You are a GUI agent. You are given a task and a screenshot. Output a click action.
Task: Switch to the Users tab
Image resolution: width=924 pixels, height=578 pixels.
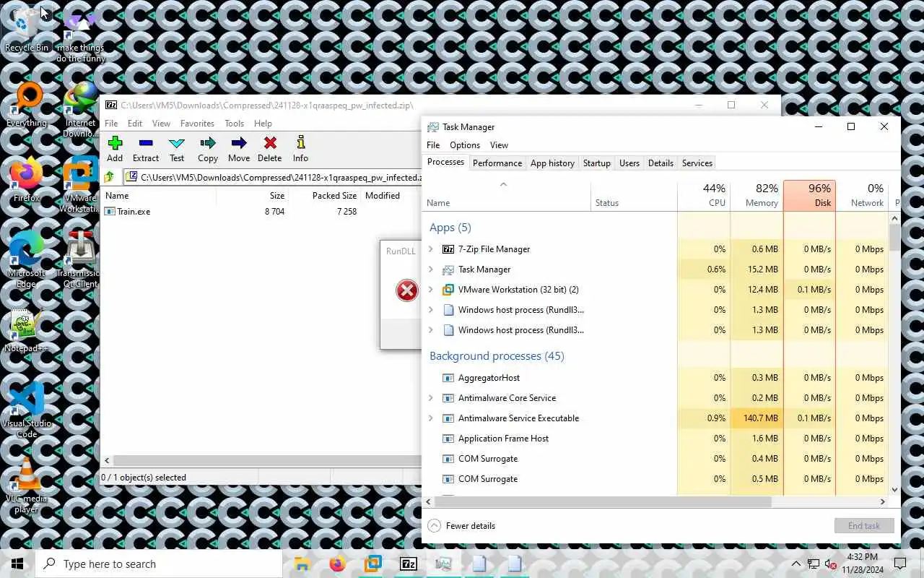[629, 163]
